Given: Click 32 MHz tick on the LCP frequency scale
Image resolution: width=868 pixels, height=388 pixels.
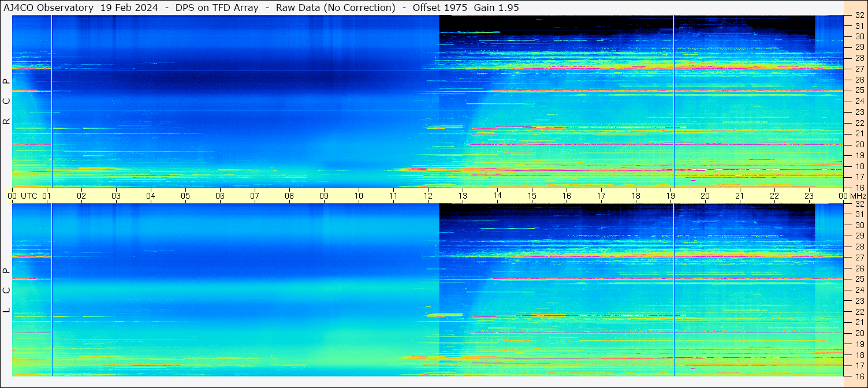Looking at the screenshot, I should click(859, 204).
